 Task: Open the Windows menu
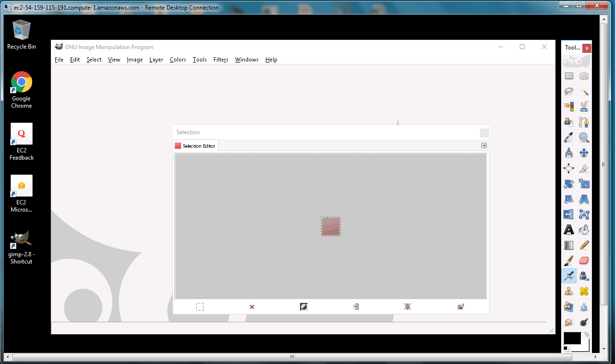point(247,60)
